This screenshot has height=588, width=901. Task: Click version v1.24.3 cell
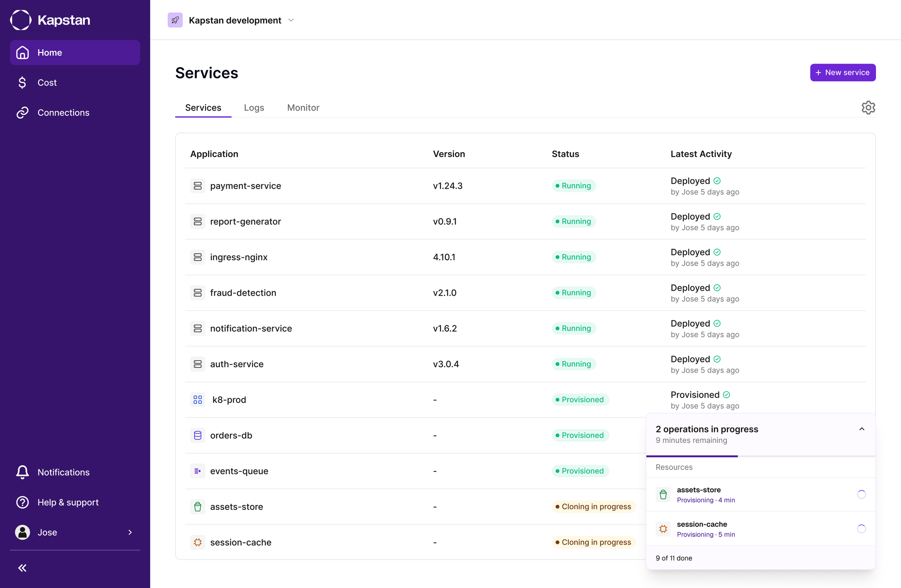(x=447, y=186)
